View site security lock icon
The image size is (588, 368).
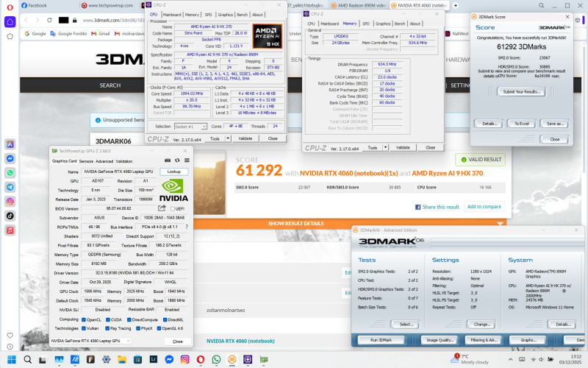click(x=75, y=21)
